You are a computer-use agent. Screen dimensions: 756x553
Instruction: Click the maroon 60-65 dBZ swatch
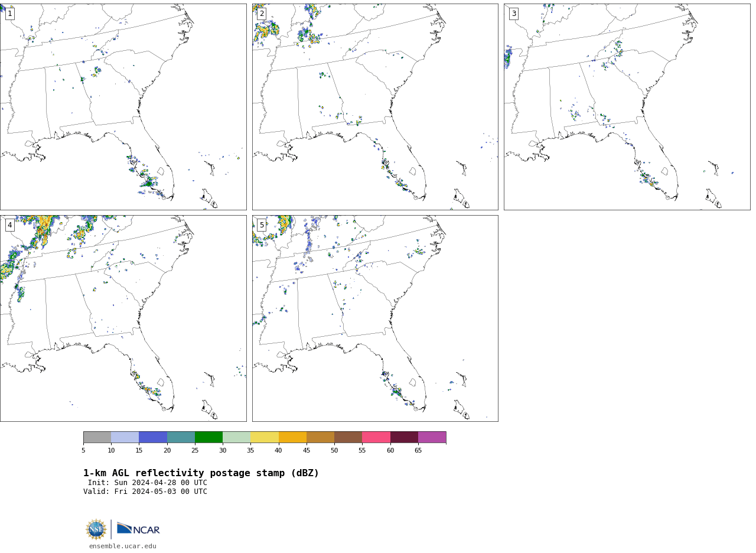tap(404, 437)
